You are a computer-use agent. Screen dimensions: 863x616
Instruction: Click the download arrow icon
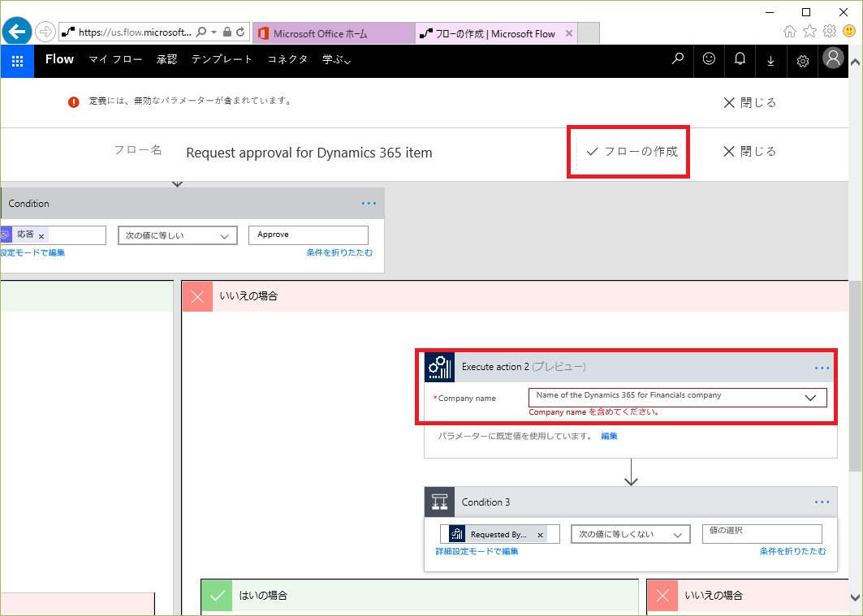coord(771,61)
